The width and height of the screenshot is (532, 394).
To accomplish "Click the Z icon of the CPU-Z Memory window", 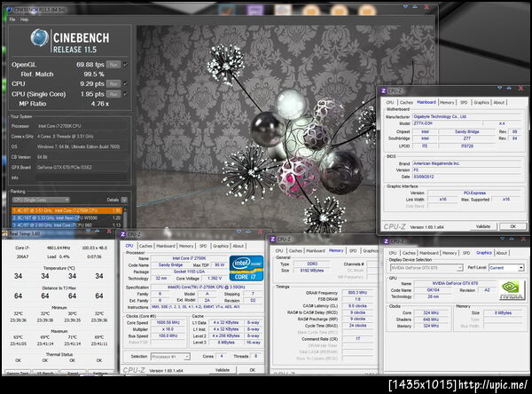I will [272, 239].
